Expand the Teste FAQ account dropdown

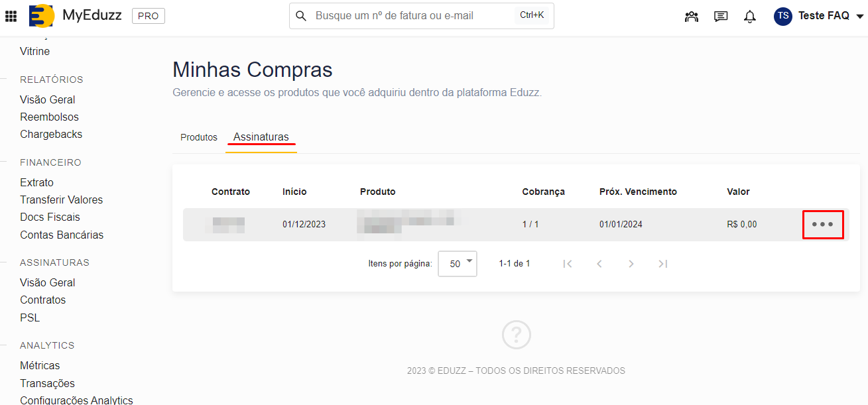click(x=859, y=17)
